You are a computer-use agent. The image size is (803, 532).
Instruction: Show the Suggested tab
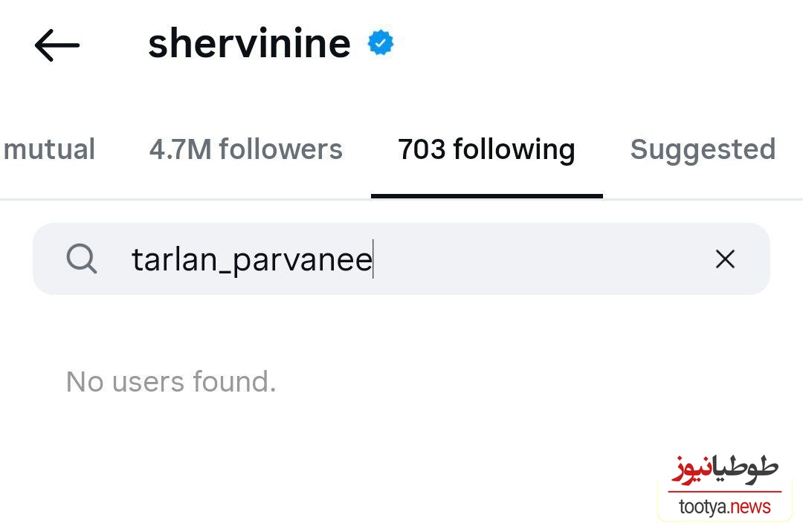point(703,150)
